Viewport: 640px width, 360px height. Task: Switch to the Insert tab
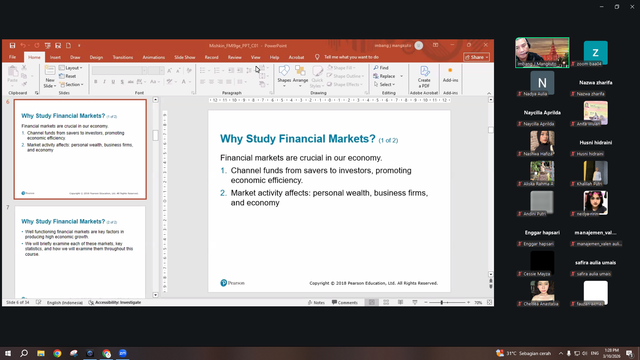pyautogui.click(x=56, y=57)
